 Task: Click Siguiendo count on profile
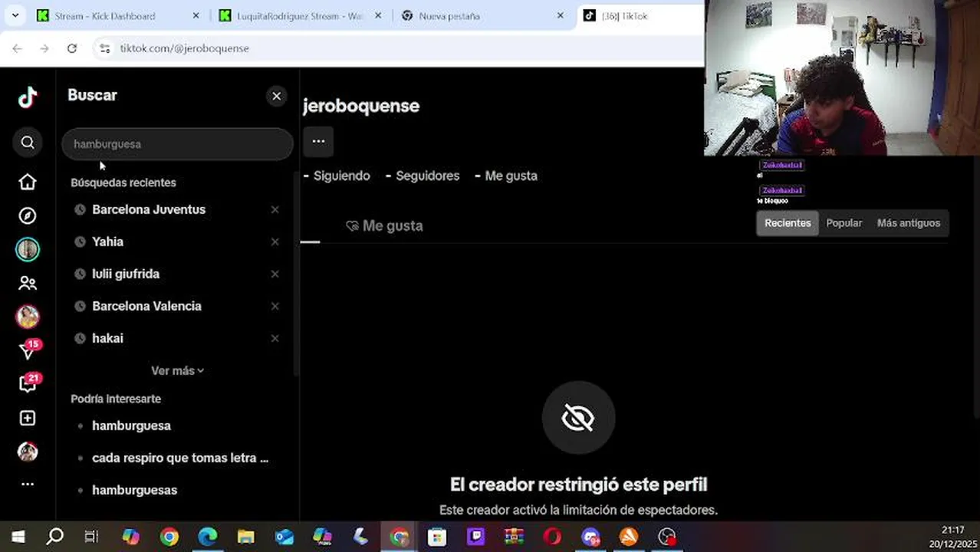point(337,176)
